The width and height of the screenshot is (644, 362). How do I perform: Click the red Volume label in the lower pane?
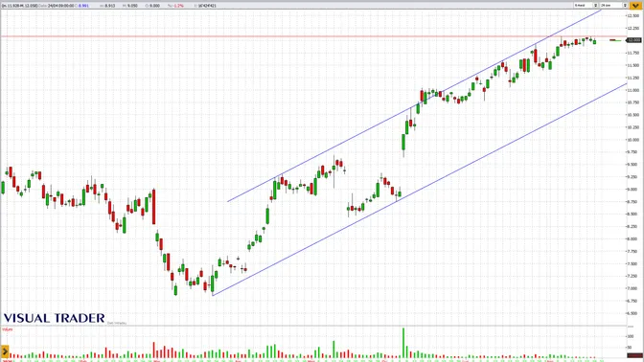point(8,329)
